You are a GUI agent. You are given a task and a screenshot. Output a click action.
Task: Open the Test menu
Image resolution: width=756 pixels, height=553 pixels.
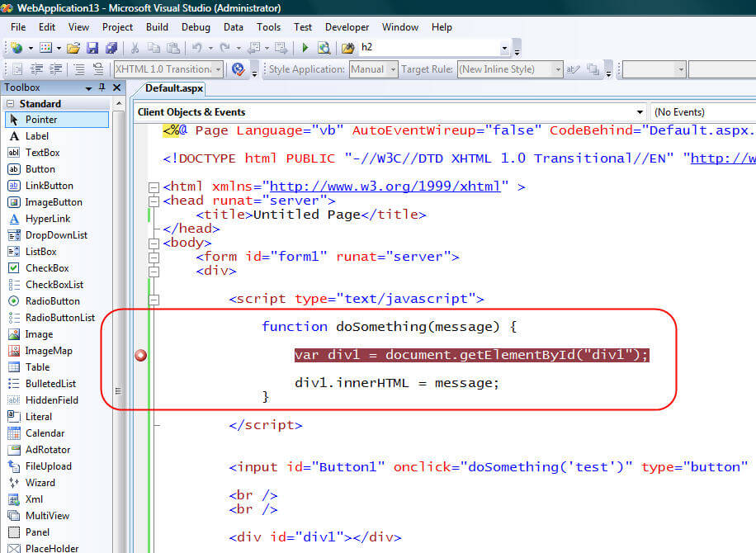point(303,27)
